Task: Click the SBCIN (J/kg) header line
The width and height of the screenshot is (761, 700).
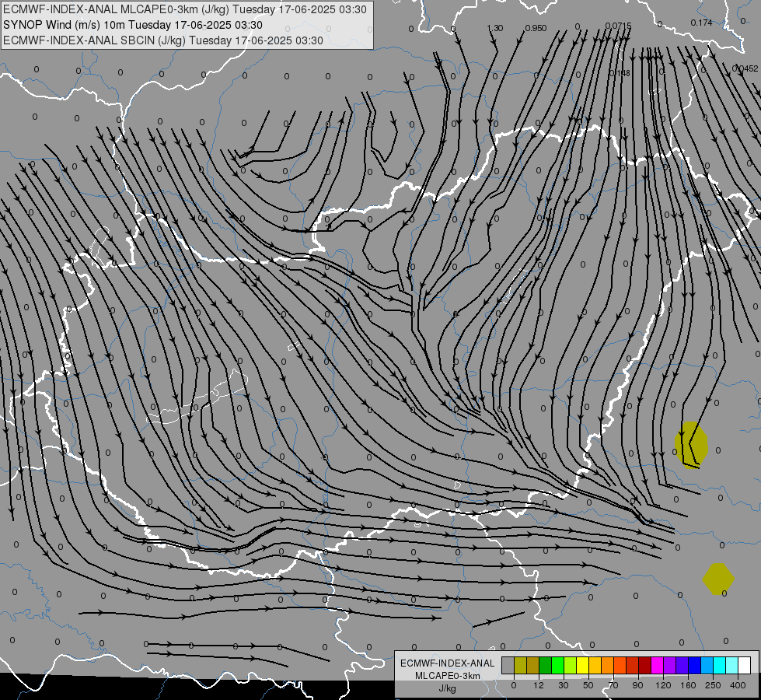Action: point(163,40)
